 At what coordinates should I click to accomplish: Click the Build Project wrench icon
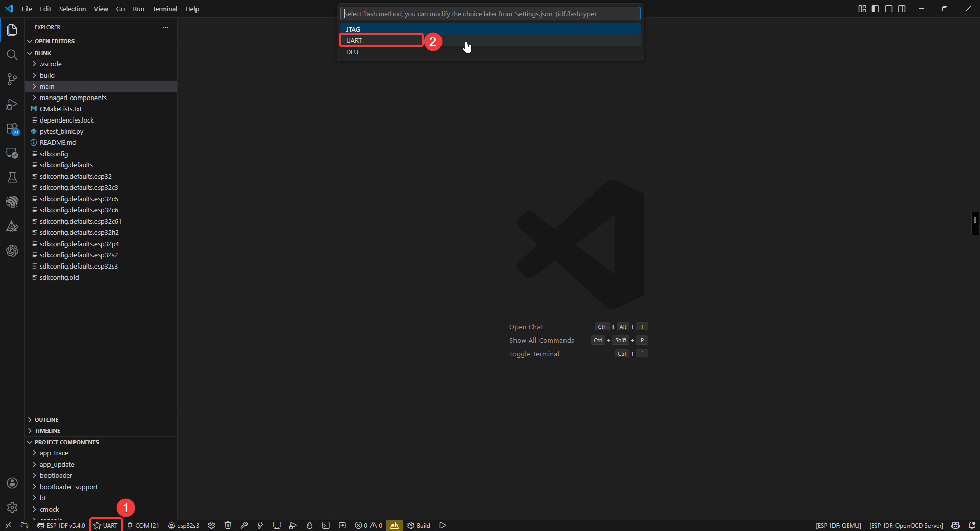[x=244, y=525]
